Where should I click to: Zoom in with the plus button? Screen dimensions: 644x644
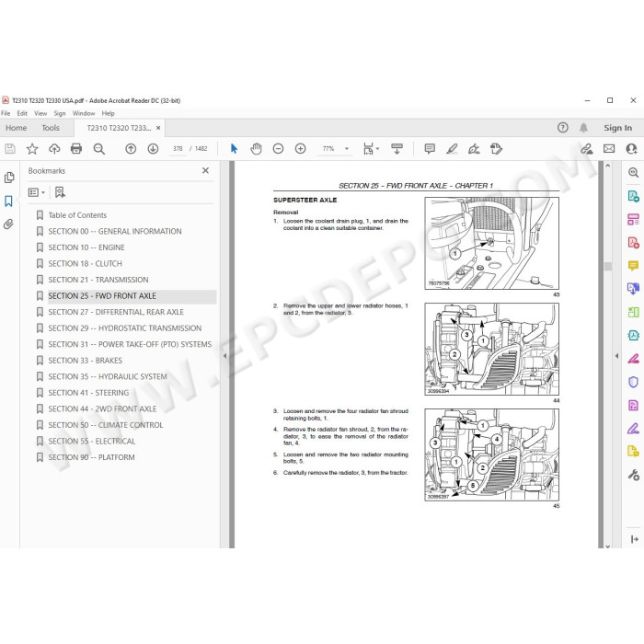301,149
